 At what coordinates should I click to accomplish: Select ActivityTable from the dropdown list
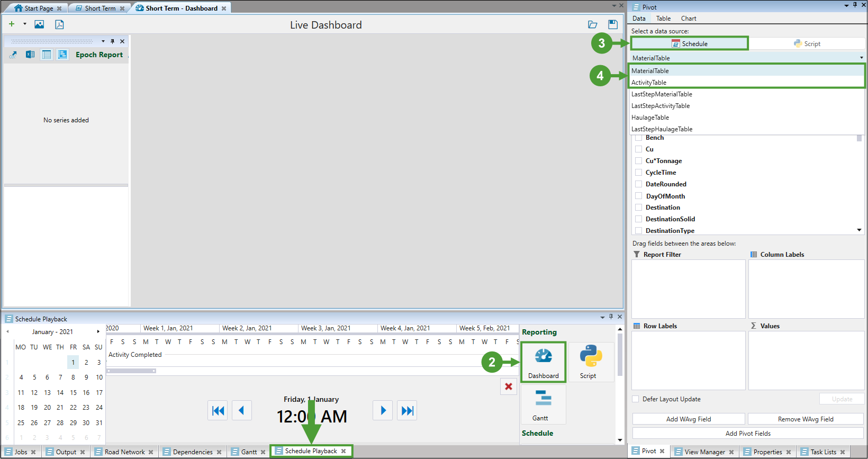point(649,83)
